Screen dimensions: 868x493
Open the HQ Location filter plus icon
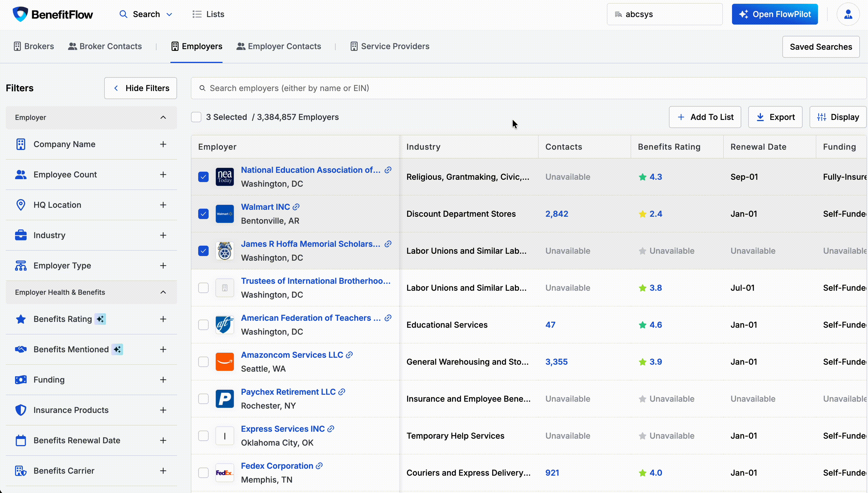point(164,205)
